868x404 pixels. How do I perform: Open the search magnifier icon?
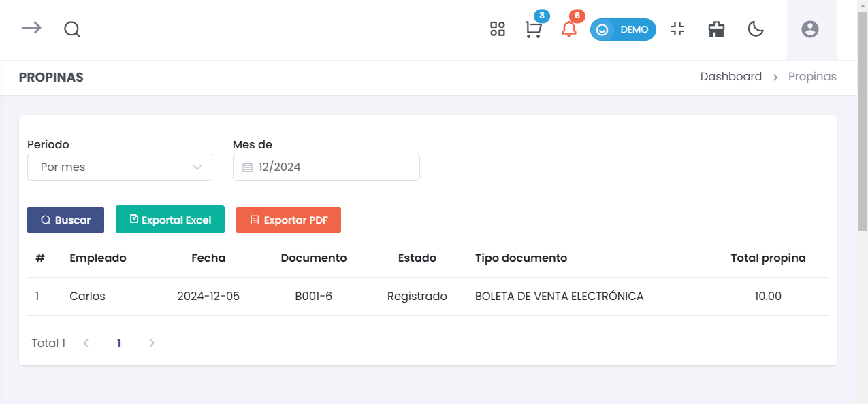(72, 29)
